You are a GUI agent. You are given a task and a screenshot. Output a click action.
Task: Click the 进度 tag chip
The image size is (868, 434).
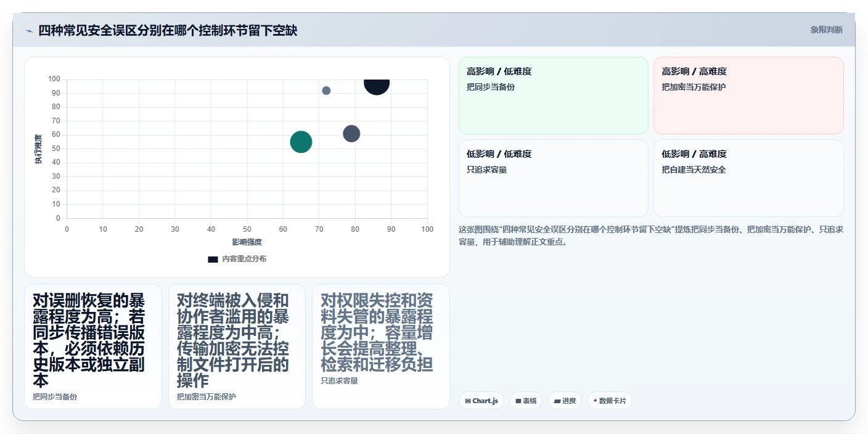(565, 401)
